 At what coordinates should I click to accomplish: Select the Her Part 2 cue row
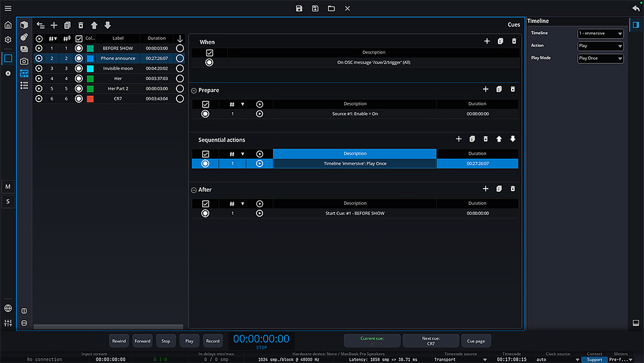(118, 88)
